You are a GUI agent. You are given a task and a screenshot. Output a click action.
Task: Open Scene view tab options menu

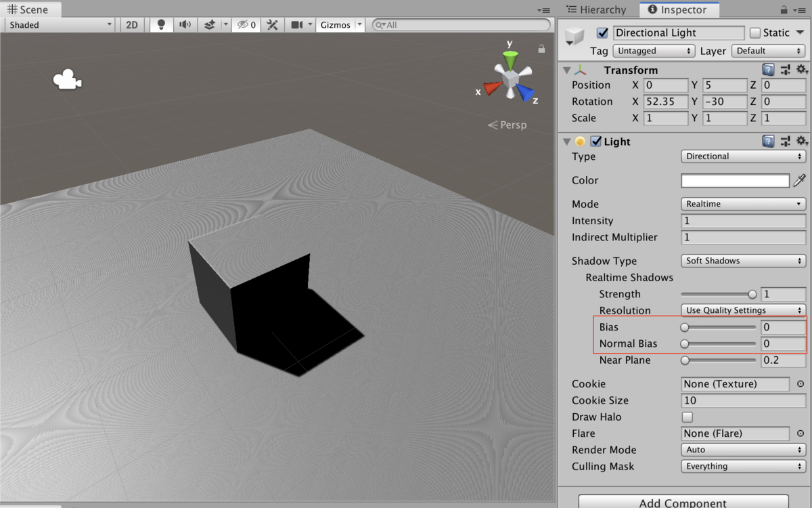[544, 10]
